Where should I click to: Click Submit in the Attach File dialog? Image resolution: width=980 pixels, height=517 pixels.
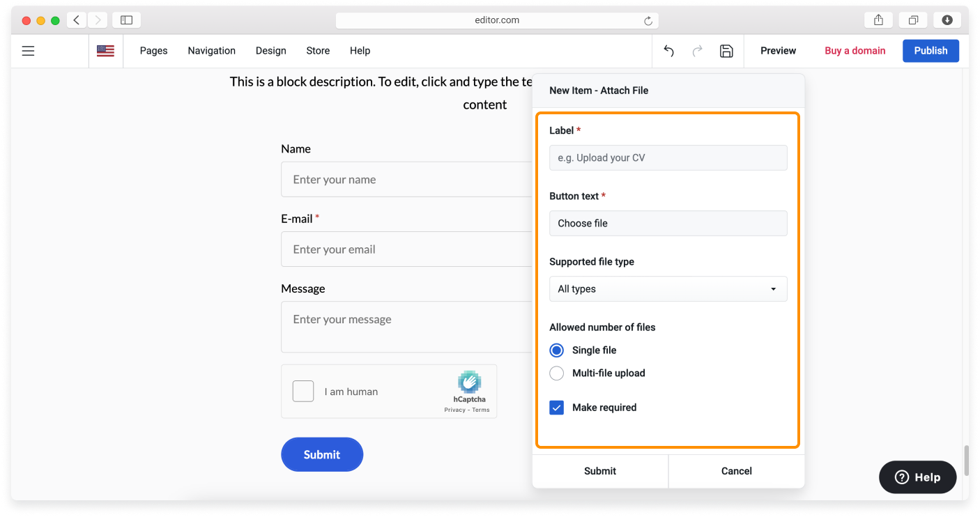(600, 472)
